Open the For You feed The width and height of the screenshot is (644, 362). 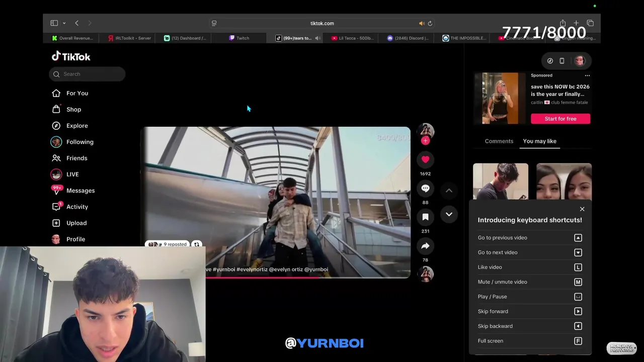coord(70,93)
